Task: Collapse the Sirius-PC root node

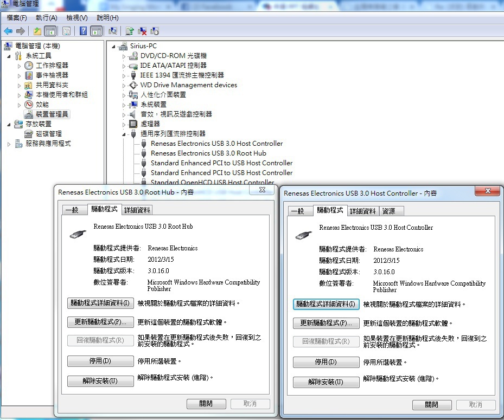Action: (113, 47)
